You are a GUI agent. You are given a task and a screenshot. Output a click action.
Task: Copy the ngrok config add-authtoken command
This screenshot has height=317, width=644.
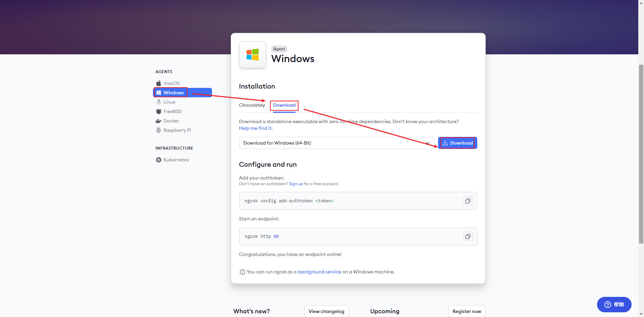[x=468, y=201]
